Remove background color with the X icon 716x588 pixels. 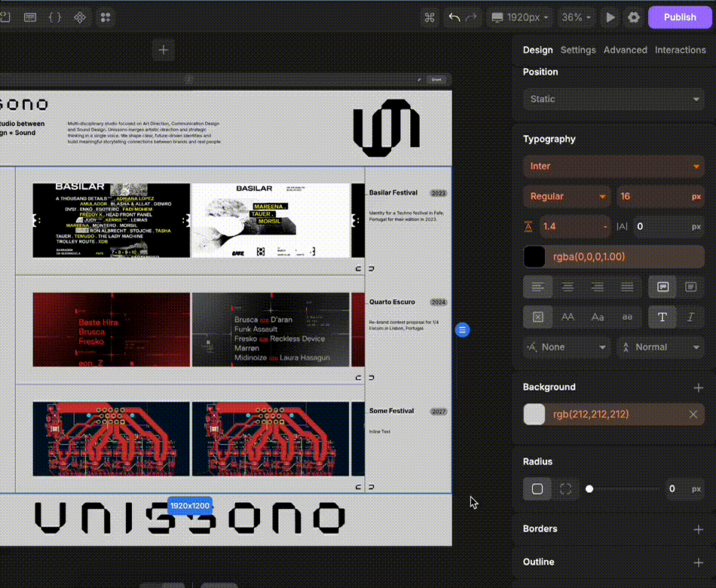tap(693, 414)
